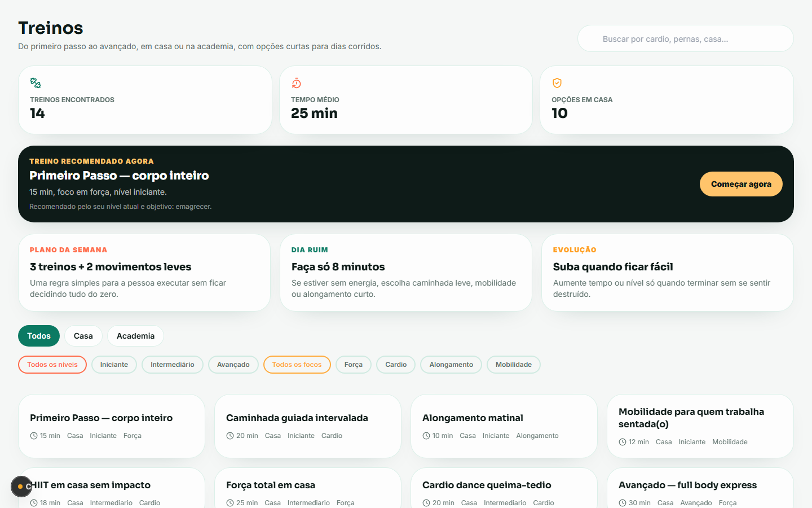Click "15 min, foco em força, nível iniciante."

point(98,192)
